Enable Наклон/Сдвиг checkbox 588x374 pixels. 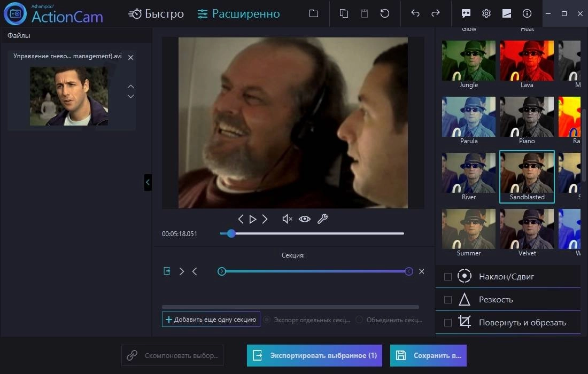448,277
